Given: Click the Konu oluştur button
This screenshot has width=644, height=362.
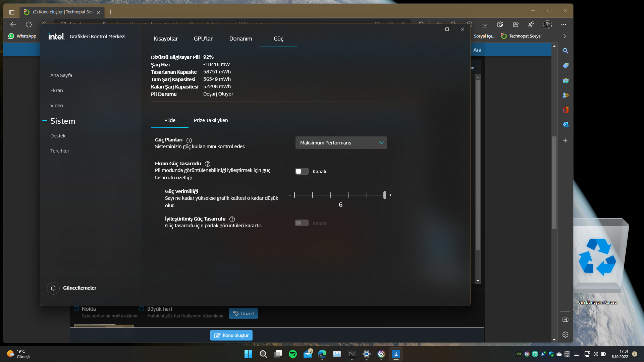Looking at the screenshot, I should 231,335.
